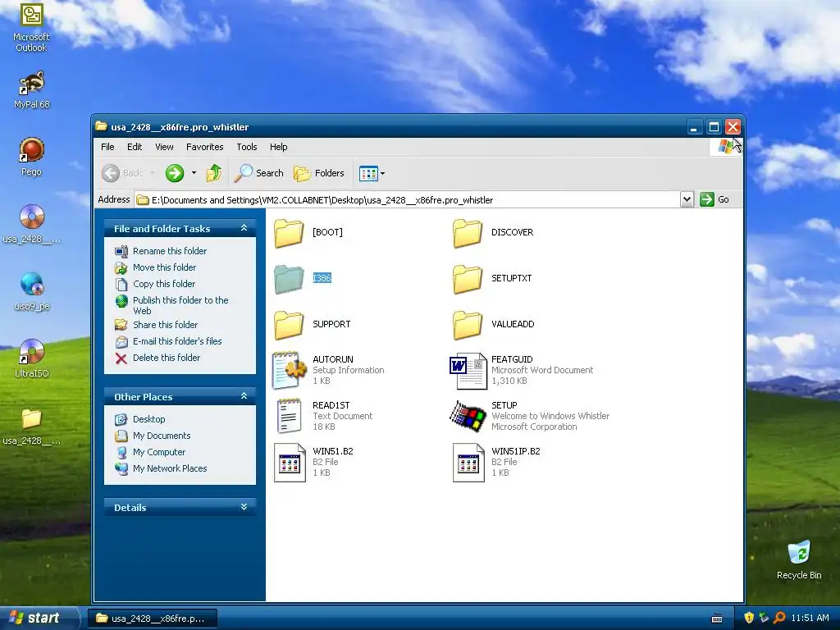Select the READ1ST text document icon

[x=289, y=416]
